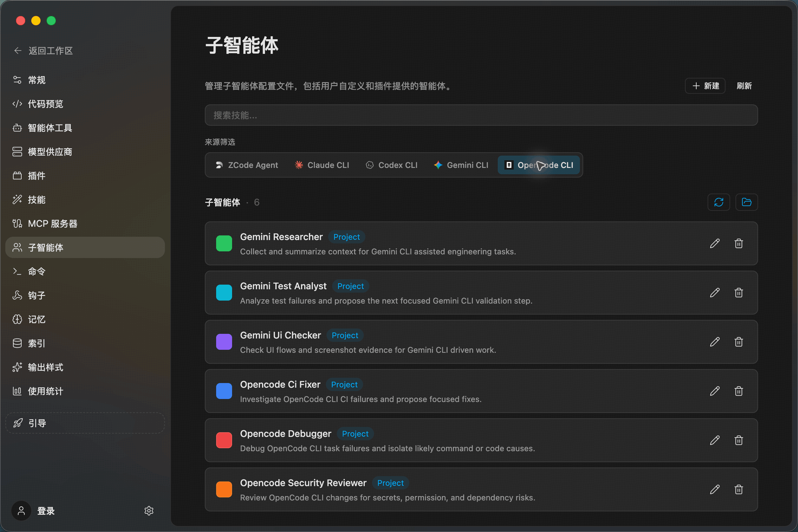
Task: Click the Opencode Ci Fixer description text
Action: tap(361, 399)
